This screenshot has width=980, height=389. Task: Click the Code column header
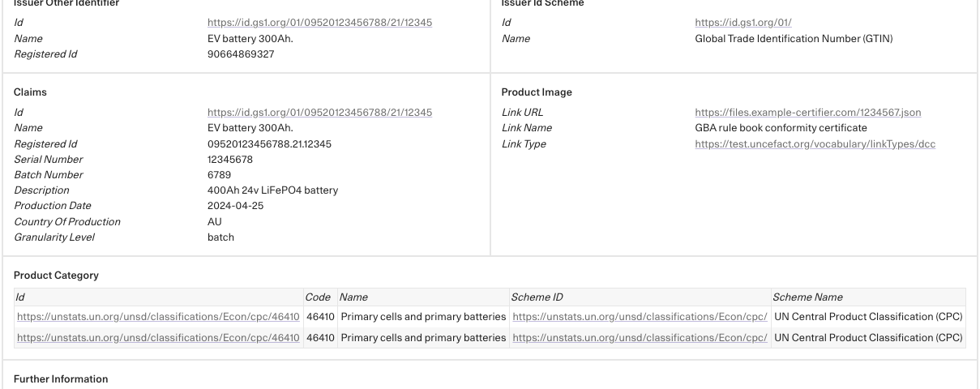click(319, 297)
